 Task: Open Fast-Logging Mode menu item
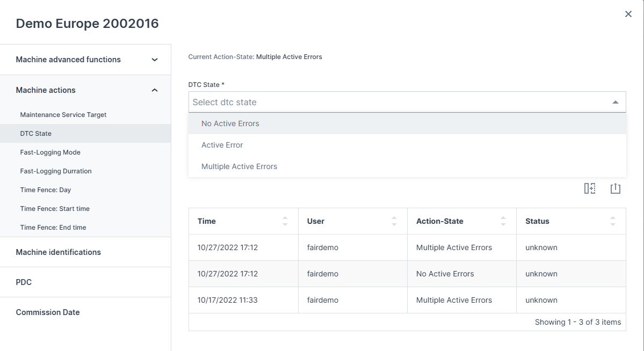pos(50,152)
